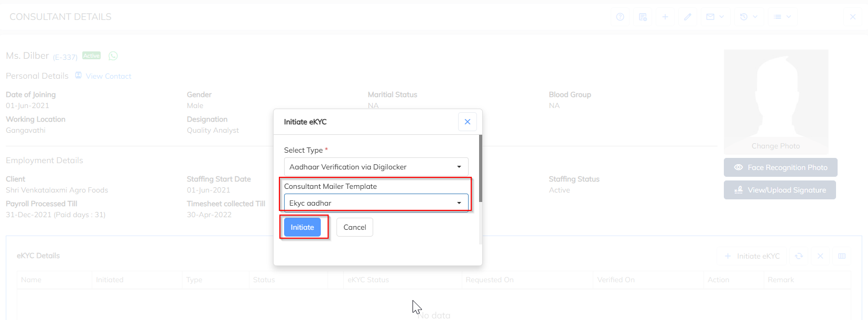Screen dimensions: 868x320
Task: Close the Initiate eKYC dialog with X
Action: point(468,122)
